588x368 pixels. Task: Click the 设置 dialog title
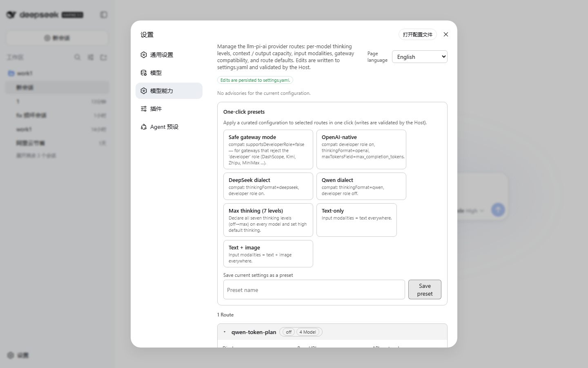pos(147,35)
